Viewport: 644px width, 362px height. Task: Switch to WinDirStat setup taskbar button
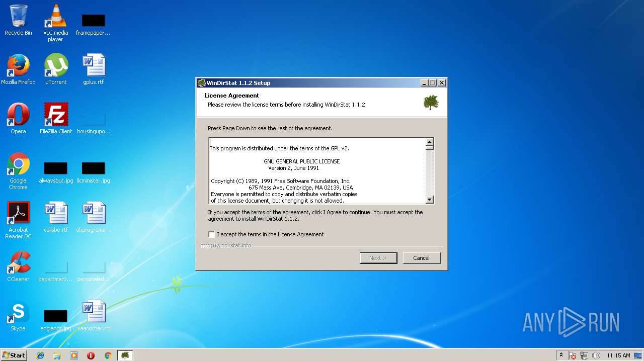(125, 355)
